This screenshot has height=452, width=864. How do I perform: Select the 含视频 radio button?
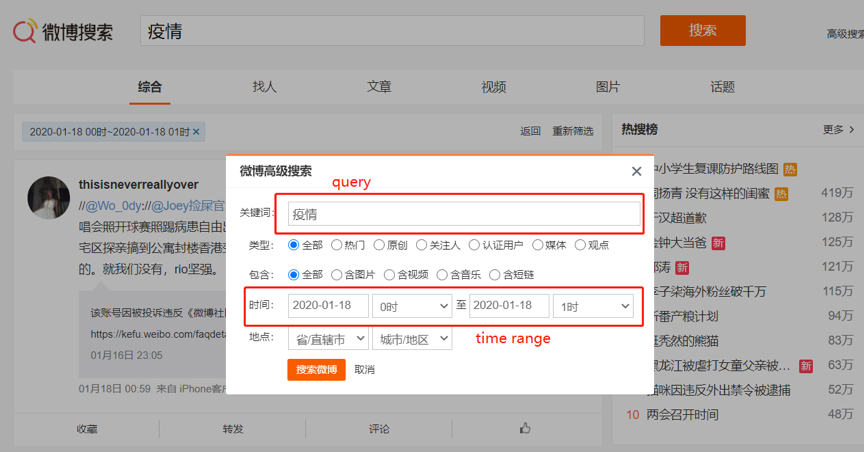[390, 275]
